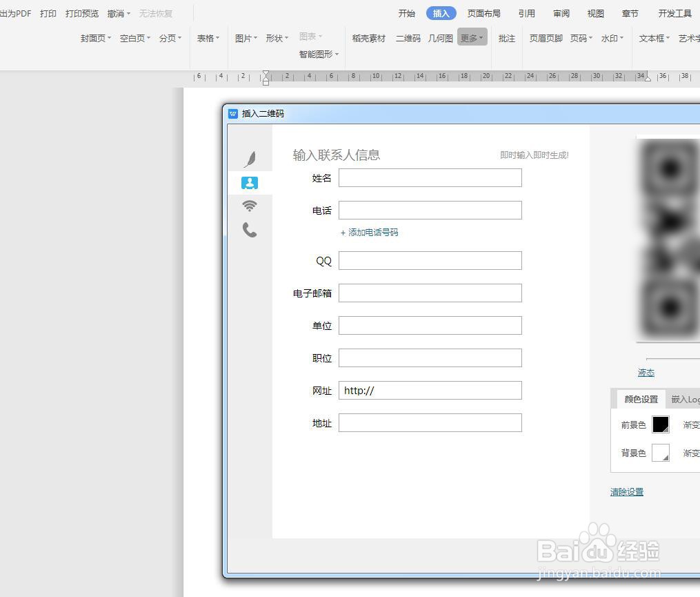
Task: Open the 封面页 cover page dropdown
Action: (x=96, y=39)
